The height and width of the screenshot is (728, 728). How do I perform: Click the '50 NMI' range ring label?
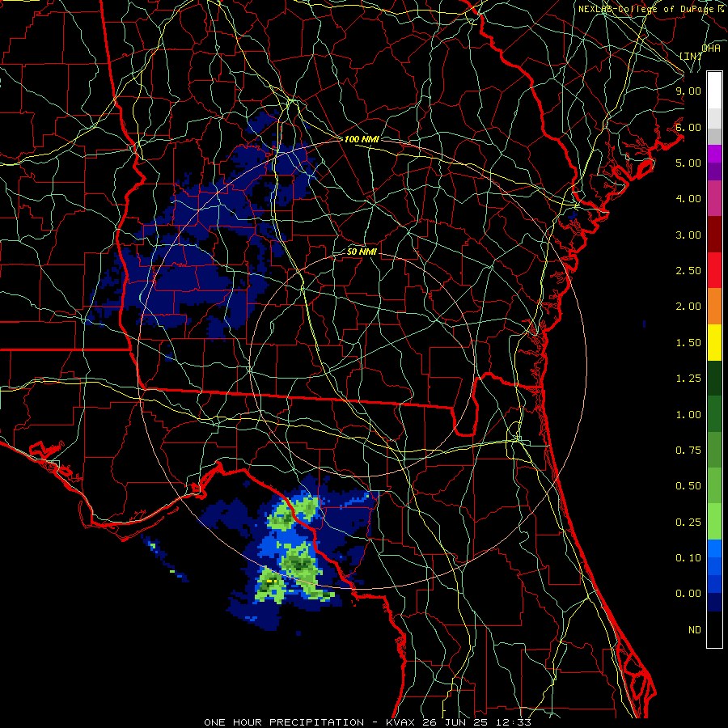point(362,252)
